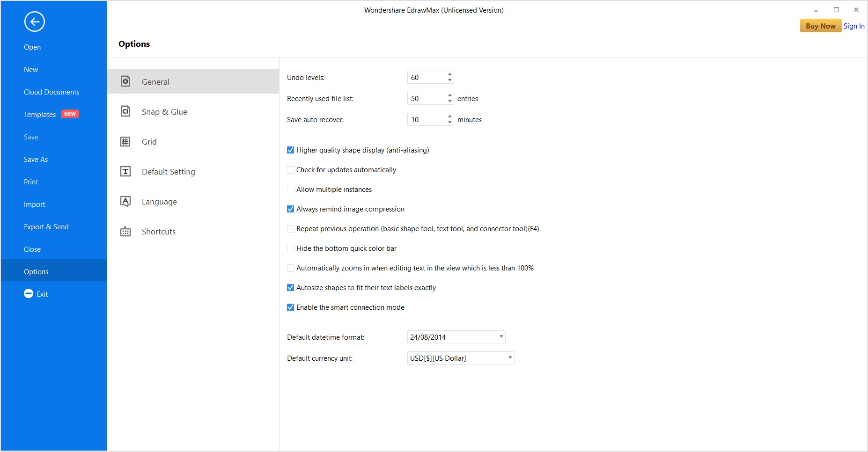
Task: Disable Always remind image compression
Action: coord(290,209)
